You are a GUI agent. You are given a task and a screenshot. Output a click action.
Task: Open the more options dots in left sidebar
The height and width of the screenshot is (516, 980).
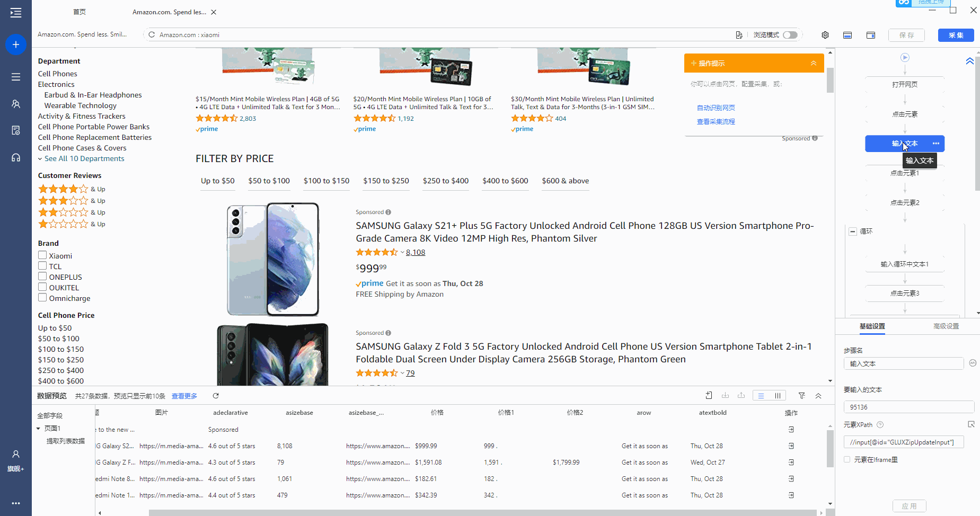pyautogui.click(x=16, y=503)
